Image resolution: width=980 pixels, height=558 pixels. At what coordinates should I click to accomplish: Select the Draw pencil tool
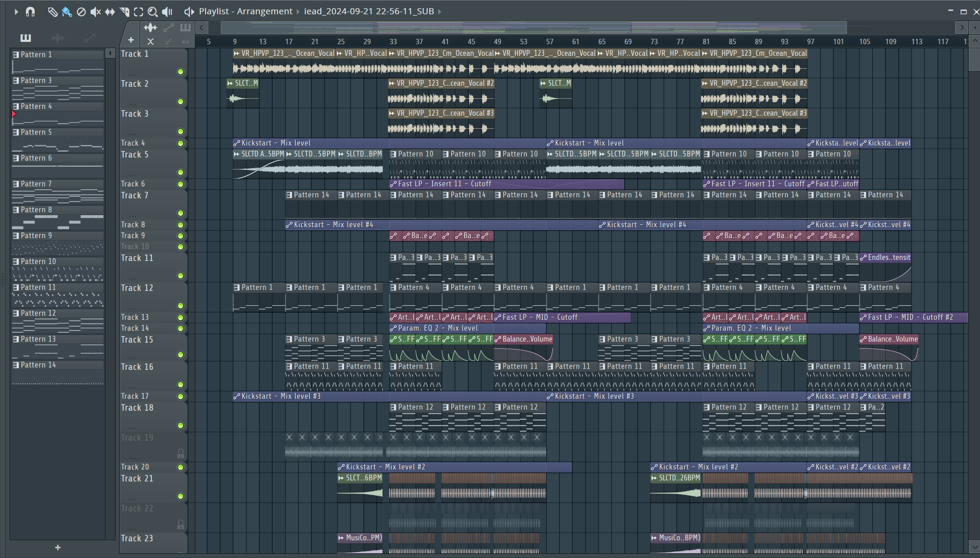coord(52,12)
